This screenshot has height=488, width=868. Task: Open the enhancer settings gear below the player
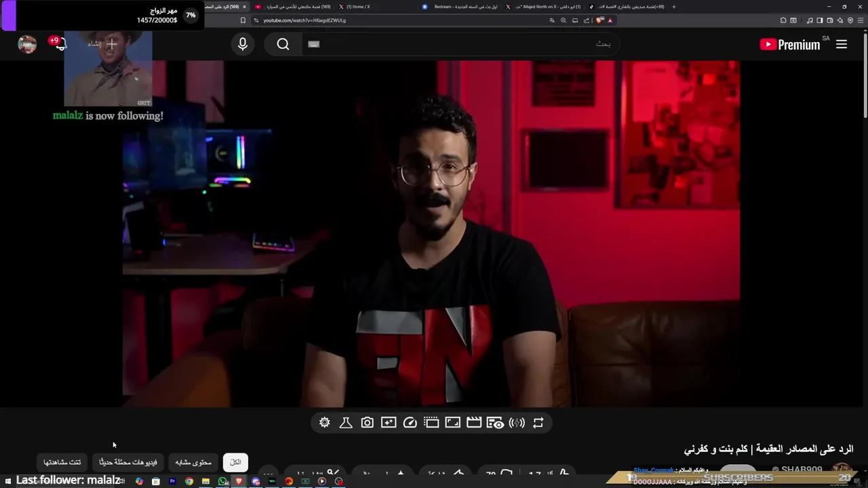pos(325,423)
